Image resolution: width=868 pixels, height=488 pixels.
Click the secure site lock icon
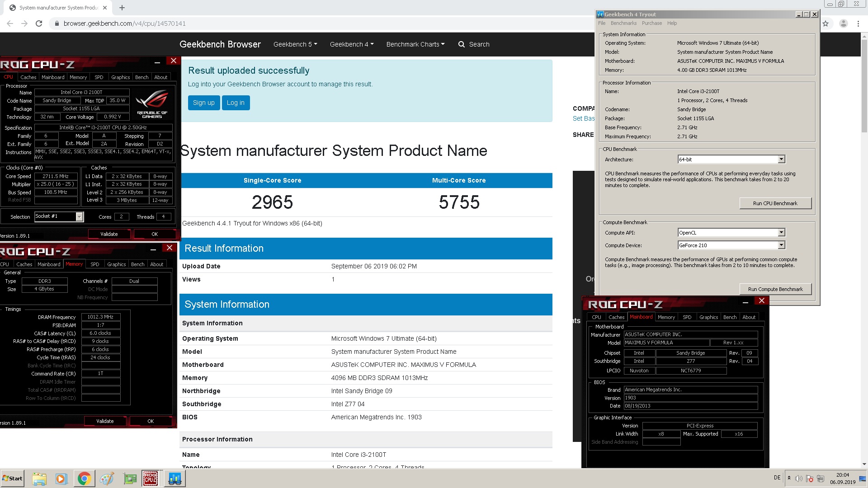pos(57,23)
